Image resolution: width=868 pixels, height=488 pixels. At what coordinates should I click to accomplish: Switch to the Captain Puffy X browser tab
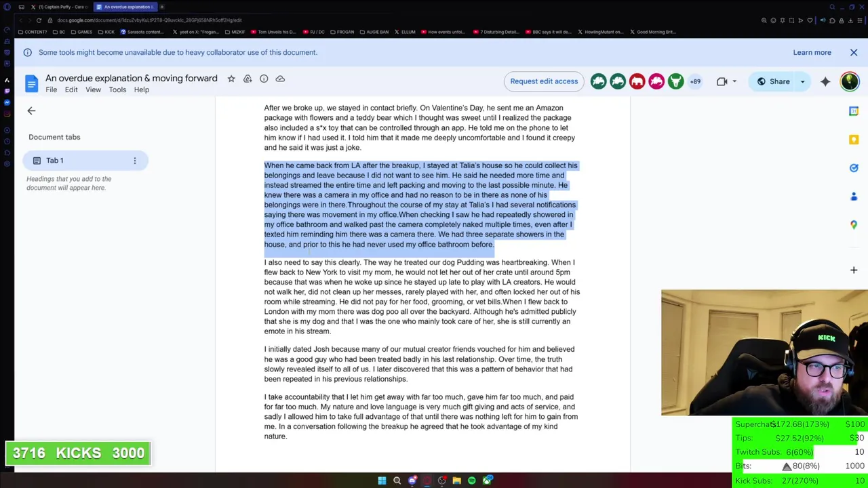click(60, 7)
